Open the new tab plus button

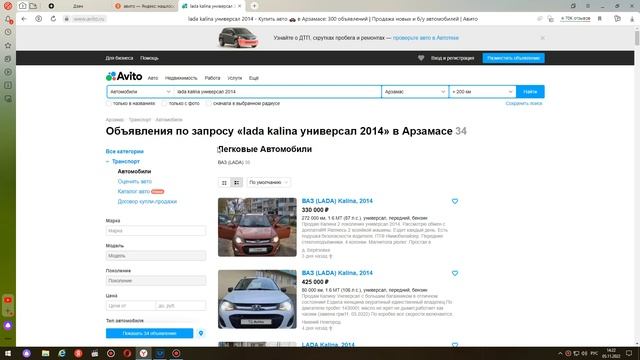tap(254, 6)
